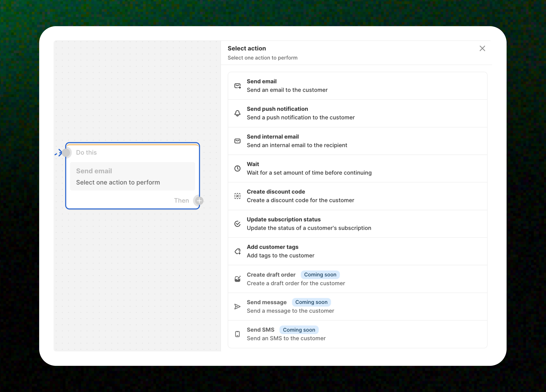Click the internal email envelope icon
Viewport: 546px width, 392px height.
pos(237,141)
